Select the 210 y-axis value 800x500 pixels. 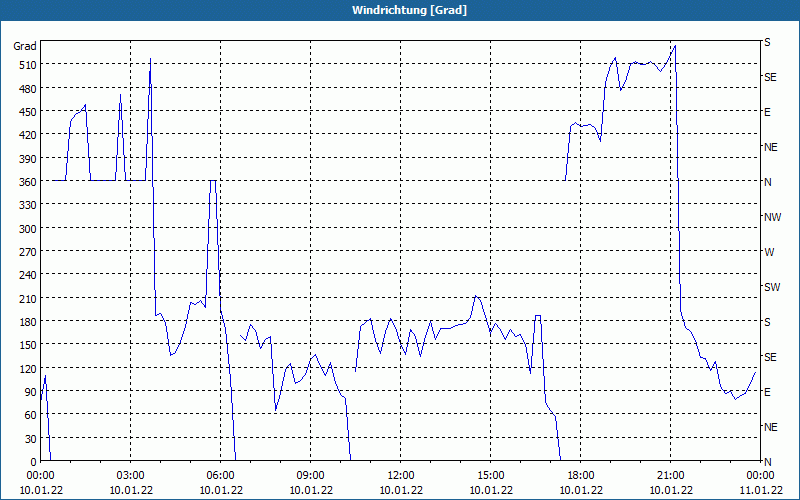[x=28, y=298]
